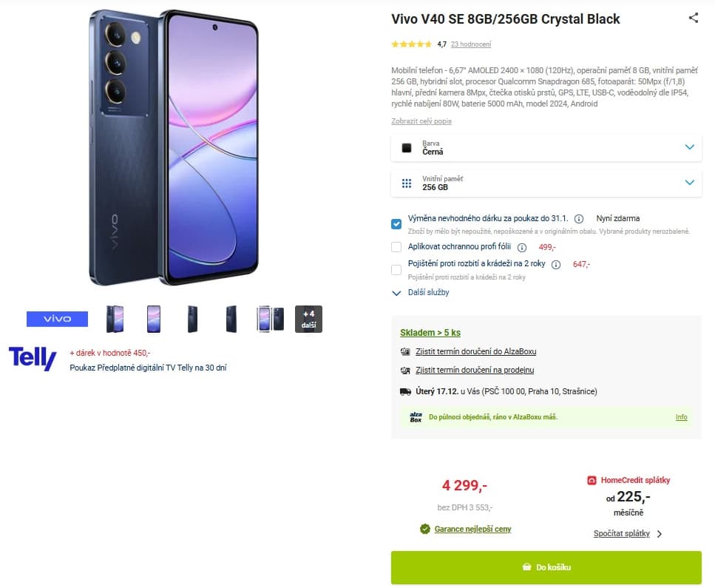Screen dimensions: 715x588
Task: Click the star rating icons
Action: 411,44
